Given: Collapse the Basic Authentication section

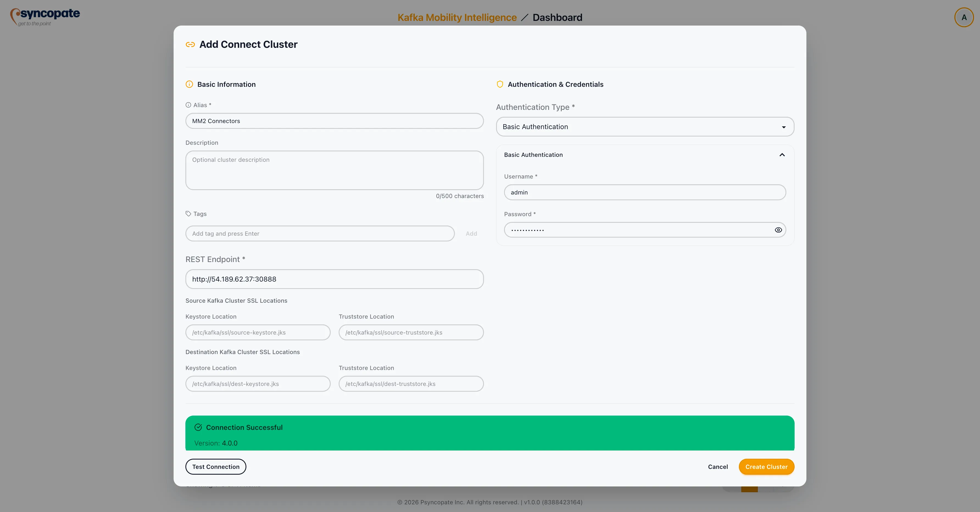Looking at the screenshot, I should coord(782,155).
